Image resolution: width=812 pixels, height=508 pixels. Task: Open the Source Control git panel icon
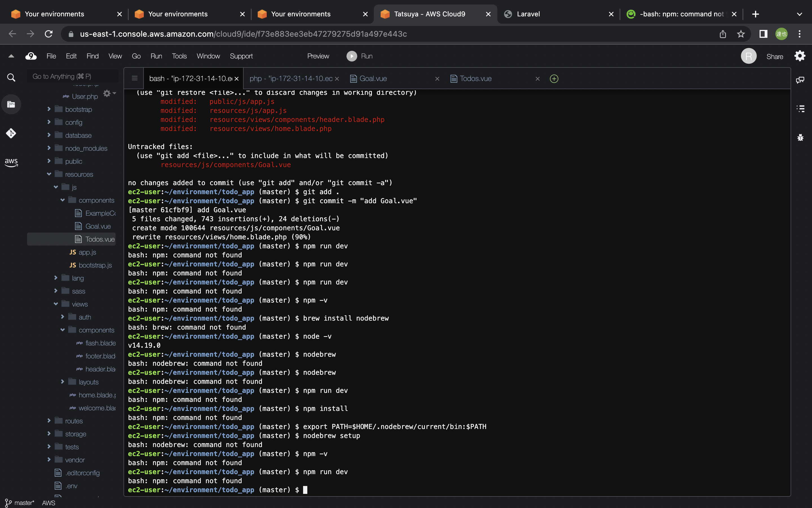(x=11, y=133)
